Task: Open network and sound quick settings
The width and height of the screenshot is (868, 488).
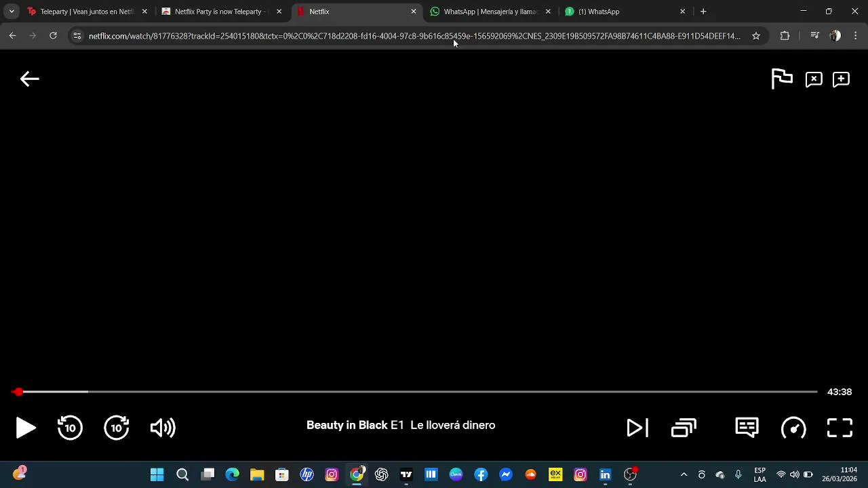Action: click(x=795, y=474)
